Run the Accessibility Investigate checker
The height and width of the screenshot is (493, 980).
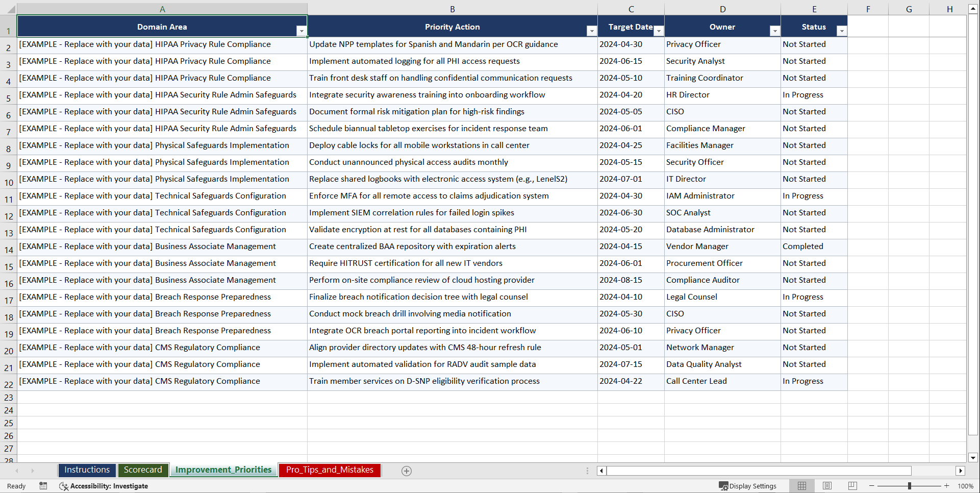click(x=104, y=486)
